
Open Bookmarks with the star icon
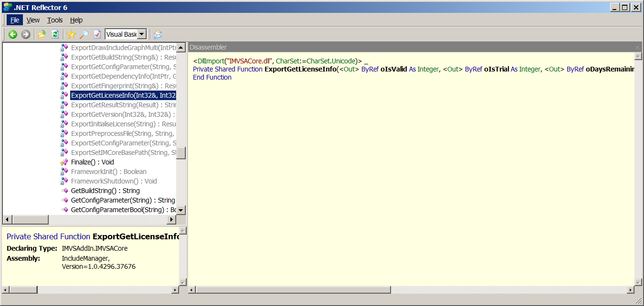coord(71,34)
